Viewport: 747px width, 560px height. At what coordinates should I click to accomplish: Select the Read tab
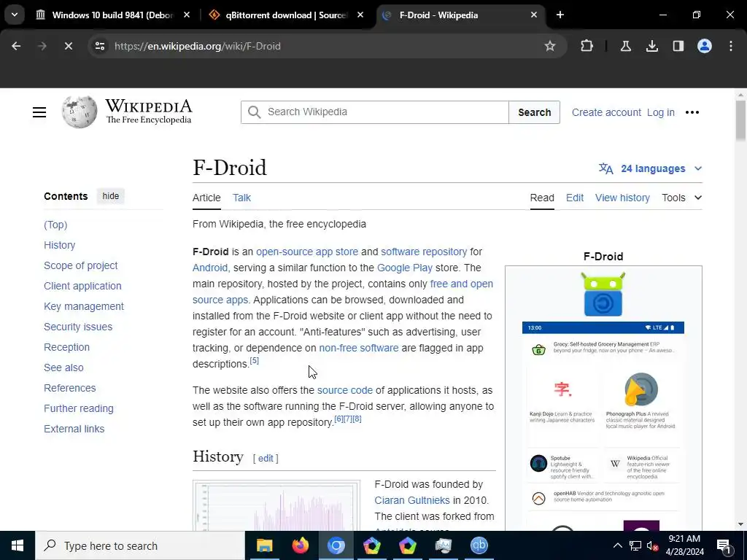tap(542, 198)
